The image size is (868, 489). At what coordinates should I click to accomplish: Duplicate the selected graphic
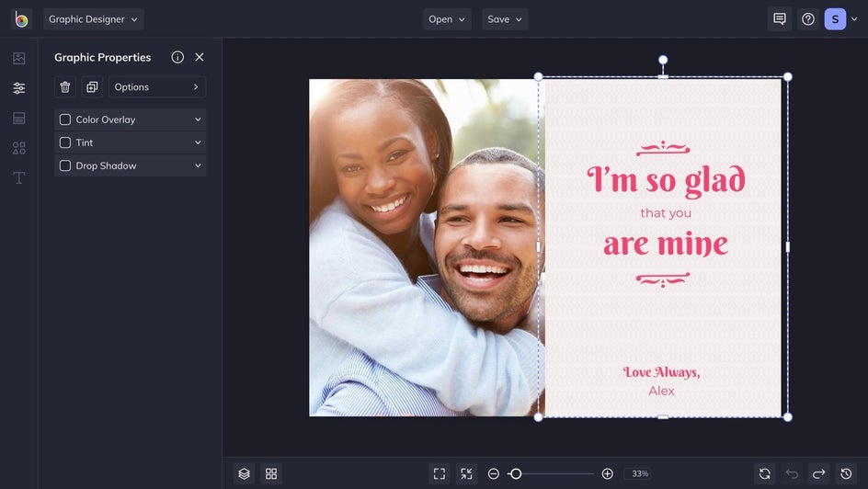tap(92, 87)
